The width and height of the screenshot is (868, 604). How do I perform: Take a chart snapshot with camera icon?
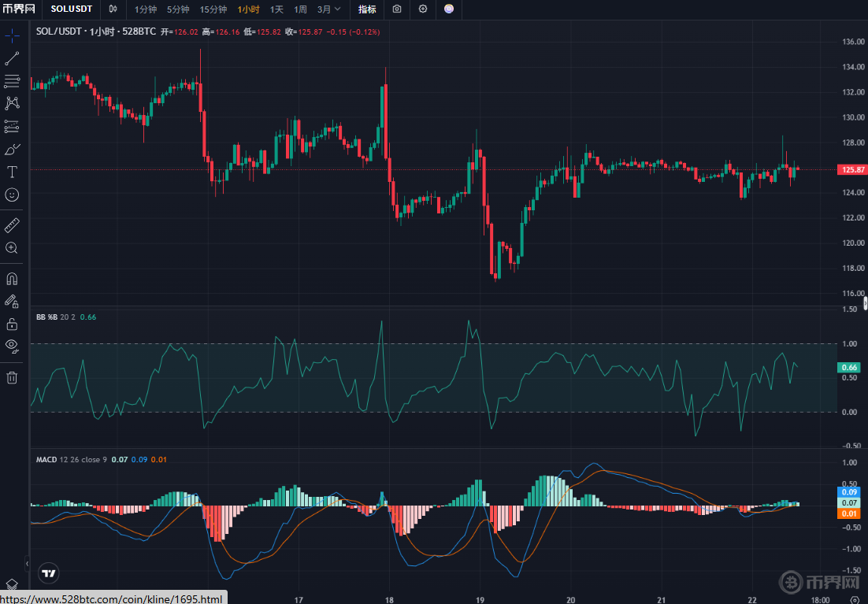(397, 9)
